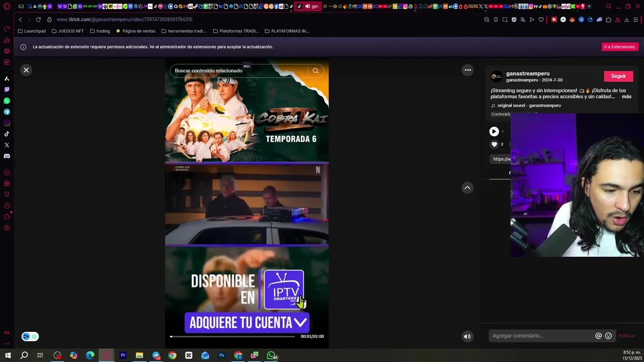Open the Opera GX main menu logo

point(7,7)
